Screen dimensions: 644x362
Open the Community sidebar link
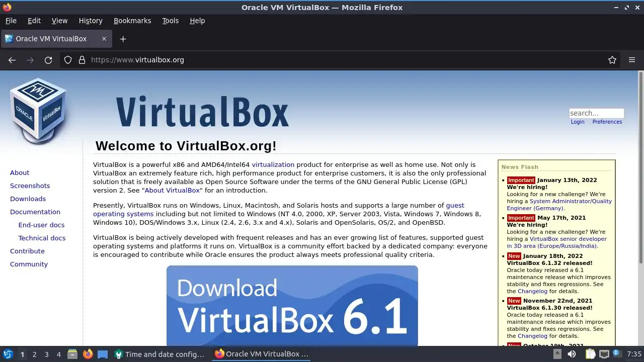tap(29, 264)
